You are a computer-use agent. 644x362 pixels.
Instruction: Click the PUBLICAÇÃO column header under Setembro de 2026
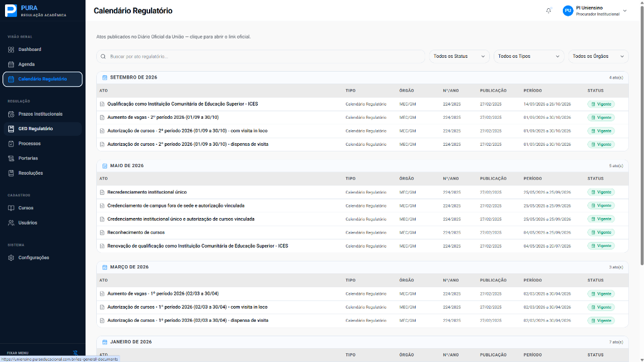[x=493, y=90]
